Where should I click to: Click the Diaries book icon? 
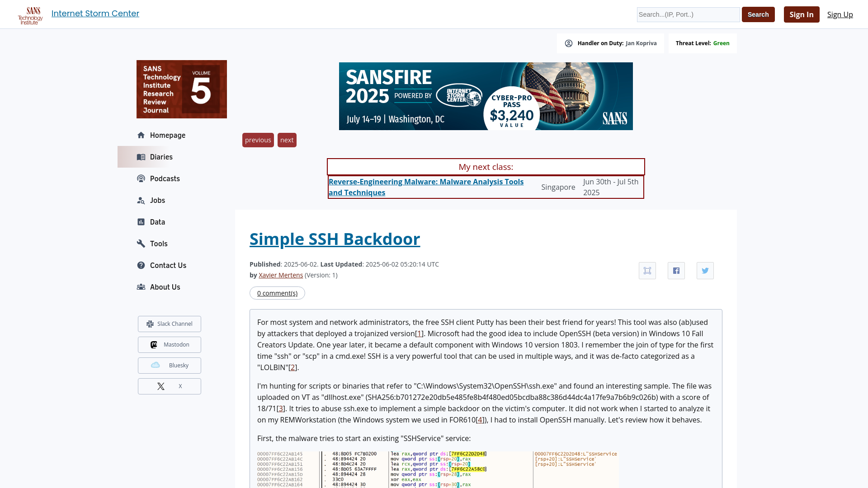[x=141, y=157]
